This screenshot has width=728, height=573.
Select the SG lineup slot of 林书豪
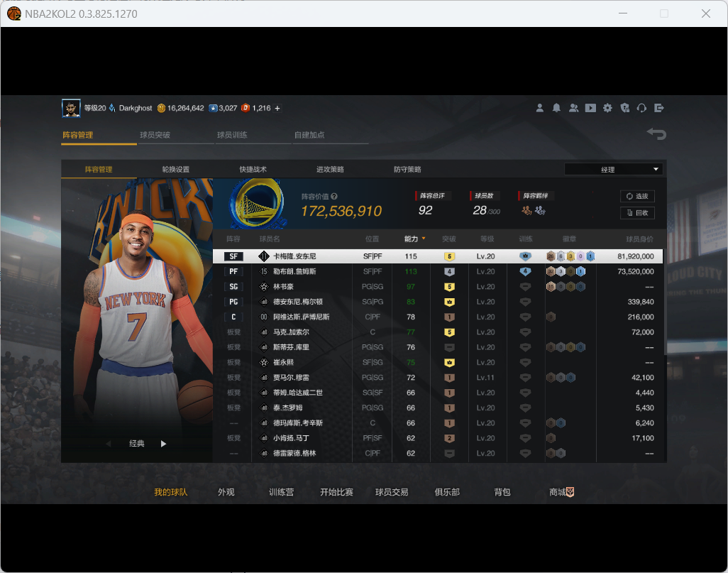pos(233,287)
